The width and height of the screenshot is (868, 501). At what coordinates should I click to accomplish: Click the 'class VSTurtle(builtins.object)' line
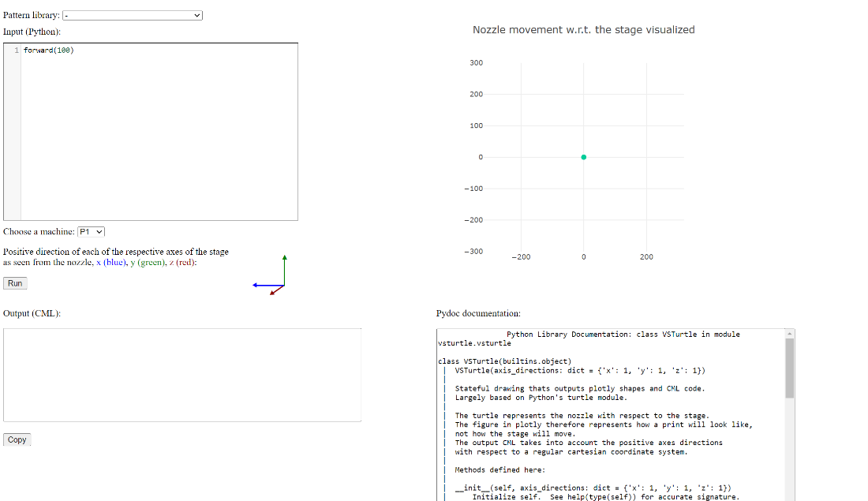click(504, 361)
